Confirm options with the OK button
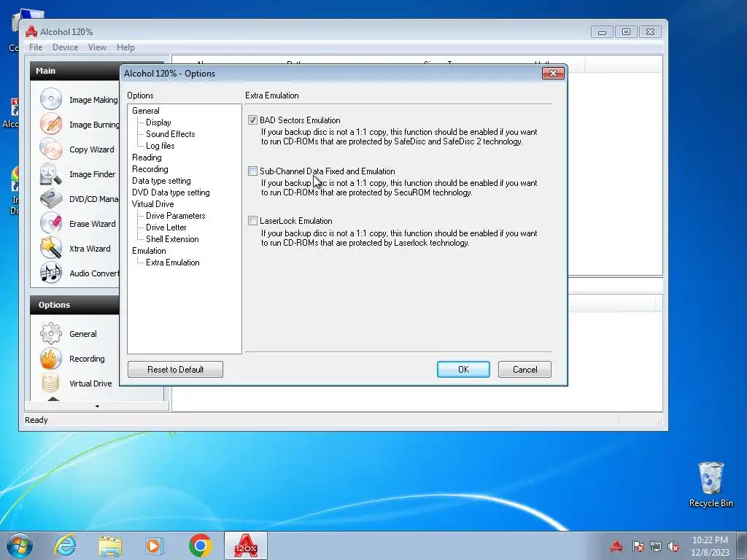This screenshot has width=747, height=560. point(463,370)
